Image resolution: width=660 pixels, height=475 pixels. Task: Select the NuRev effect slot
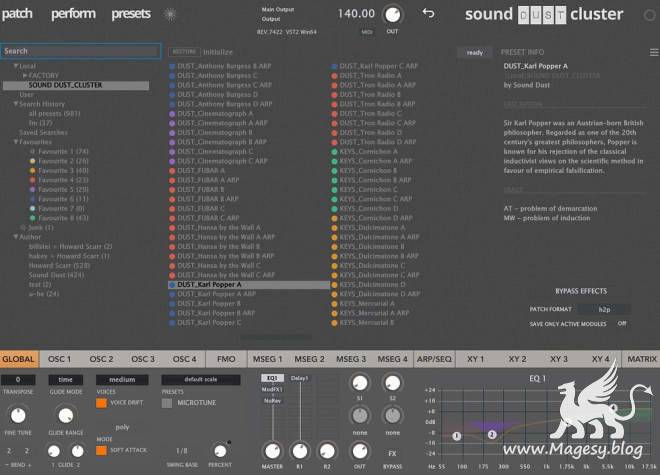(272, 401)
